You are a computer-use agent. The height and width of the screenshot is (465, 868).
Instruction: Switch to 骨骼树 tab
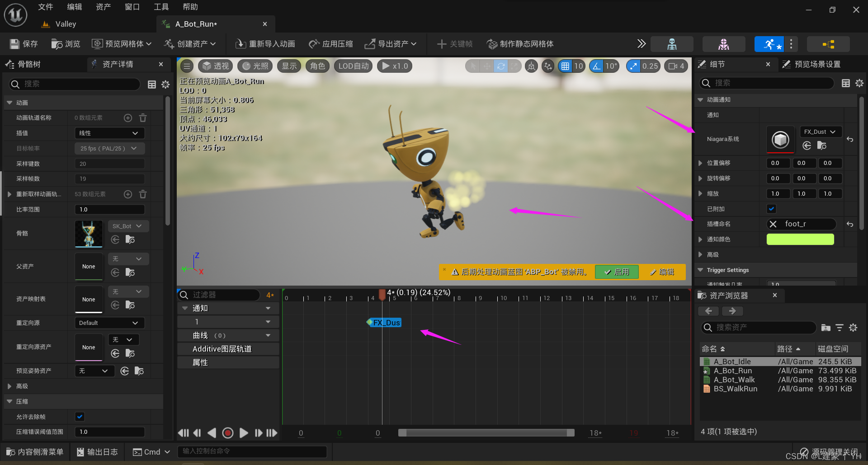tap(24, 65)
